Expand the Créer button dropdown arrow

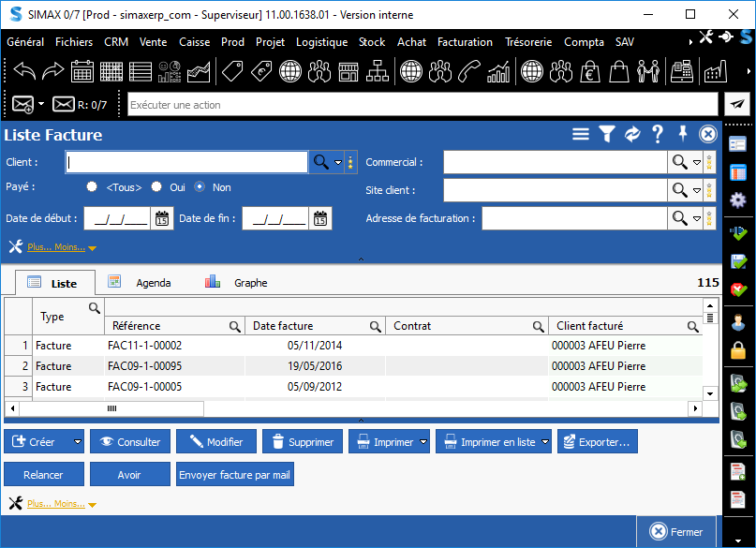coord(78,442)
